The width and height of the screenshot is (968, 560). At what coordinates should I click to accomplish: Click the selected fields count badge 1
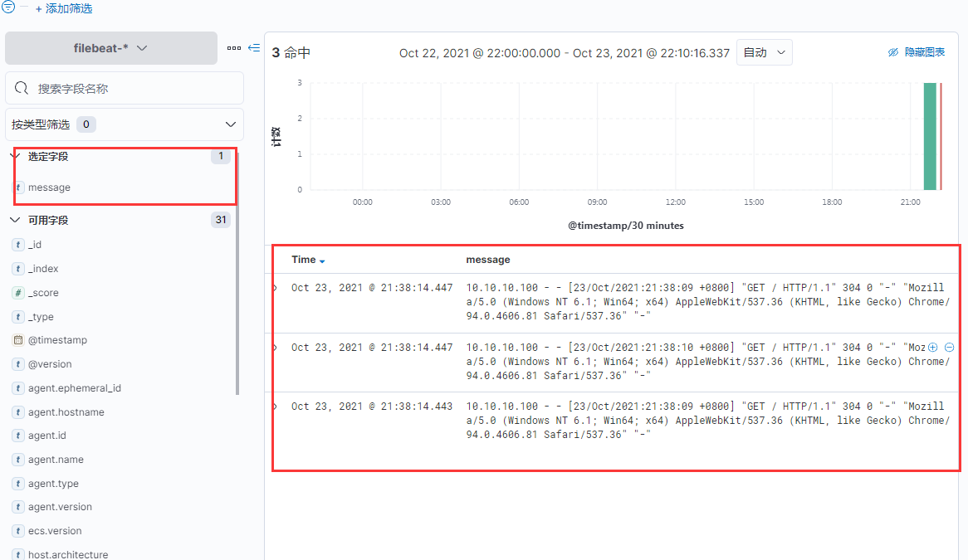coord(220,156)
